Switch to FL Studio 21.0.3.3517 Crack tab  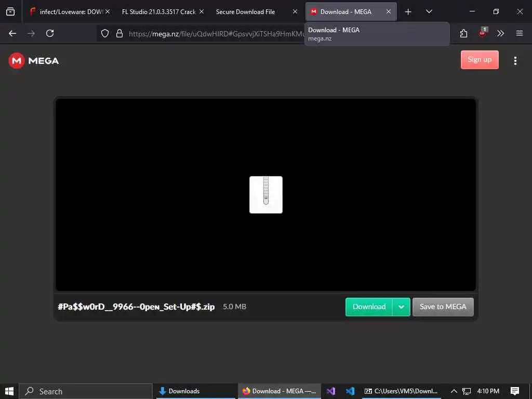(159, 11)
